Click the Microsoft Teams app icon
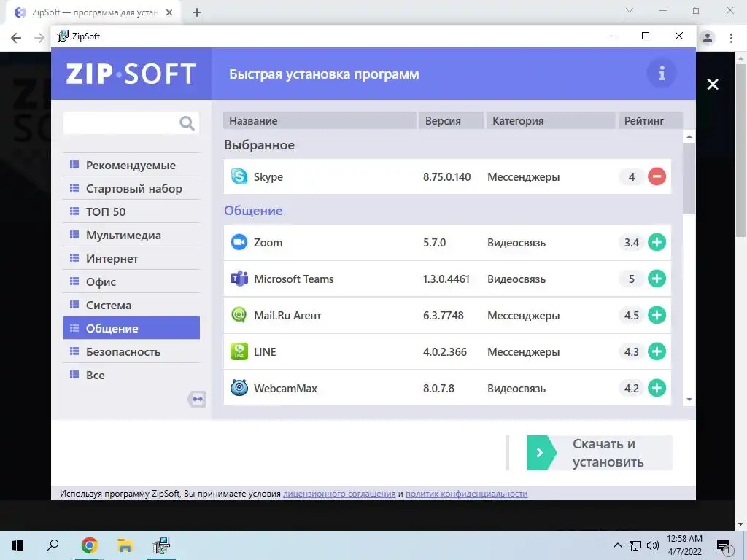The image size is (747, 560). 239,279
